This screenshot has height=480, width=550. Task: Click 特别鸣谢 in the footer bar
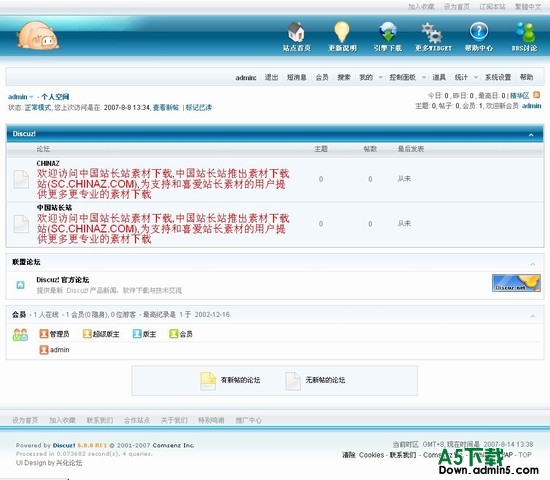pyautogui.click(x=211, y=420)
